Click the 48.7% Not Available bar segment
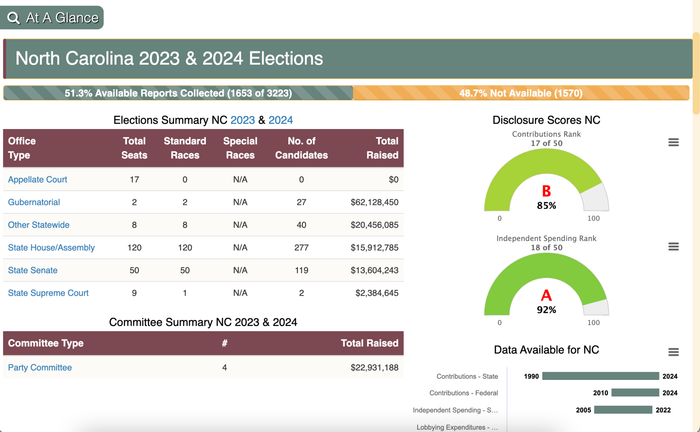Viewport: 700px width, 432px height. (x=521, y=93)
